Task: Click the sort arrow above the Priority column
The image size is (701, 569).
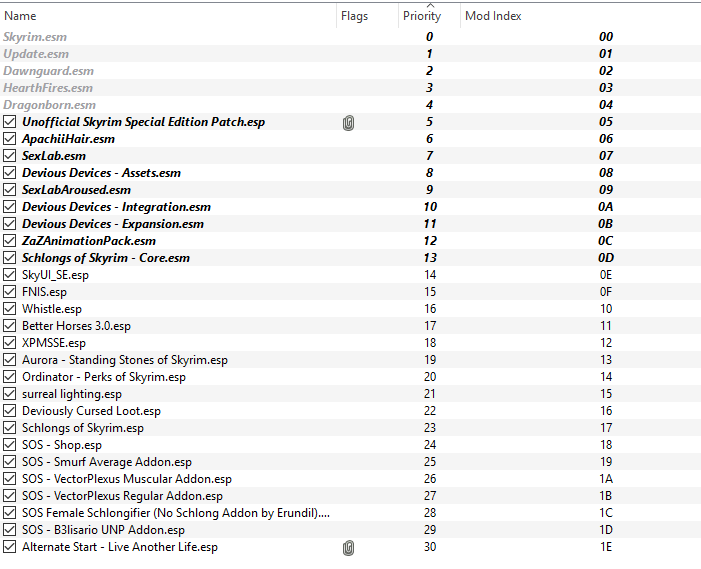Action: click(430, 5)
